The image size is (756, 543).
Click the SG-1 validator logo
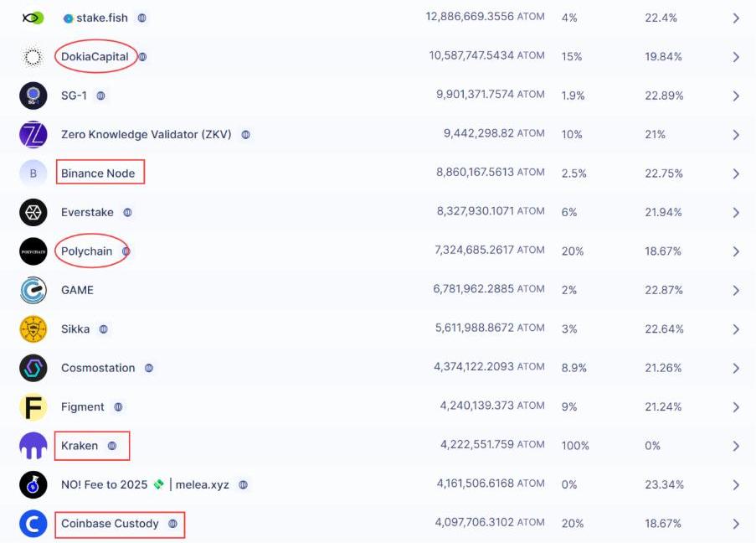33,96
